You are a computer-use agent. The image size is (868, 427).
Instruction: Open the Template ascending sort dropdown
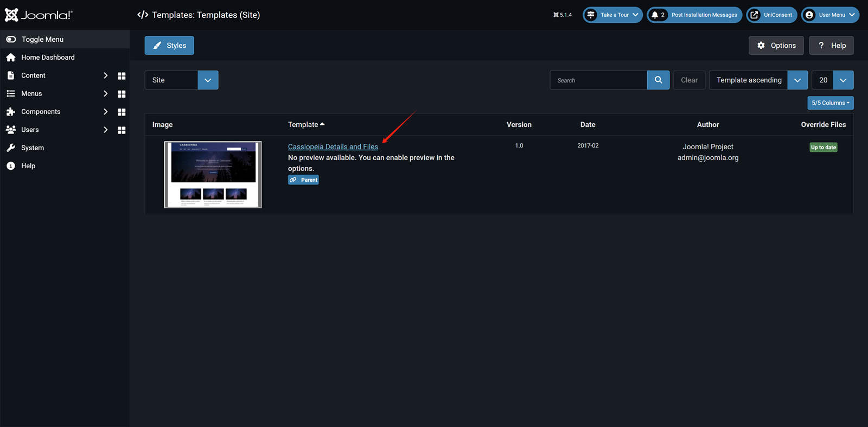click(758, 80)
